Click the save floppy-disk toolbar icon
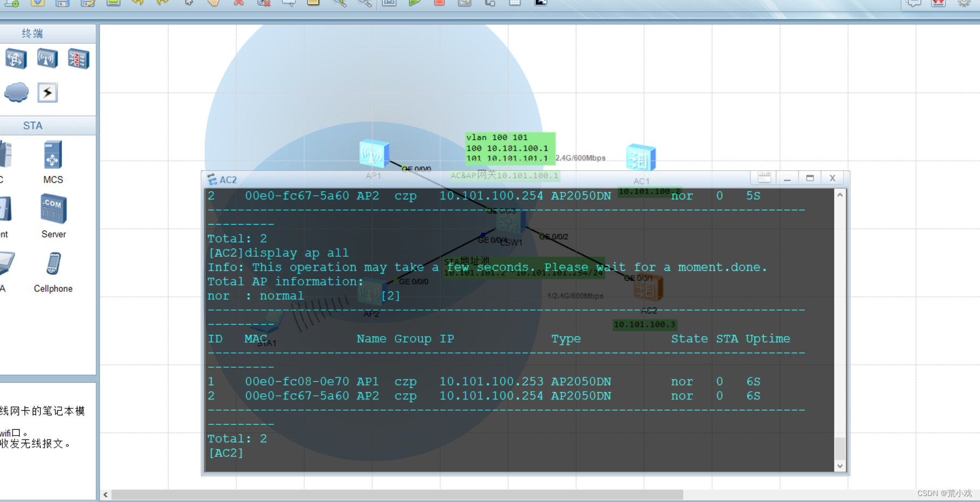Screen dimensions: 980x502 (63, 2)
